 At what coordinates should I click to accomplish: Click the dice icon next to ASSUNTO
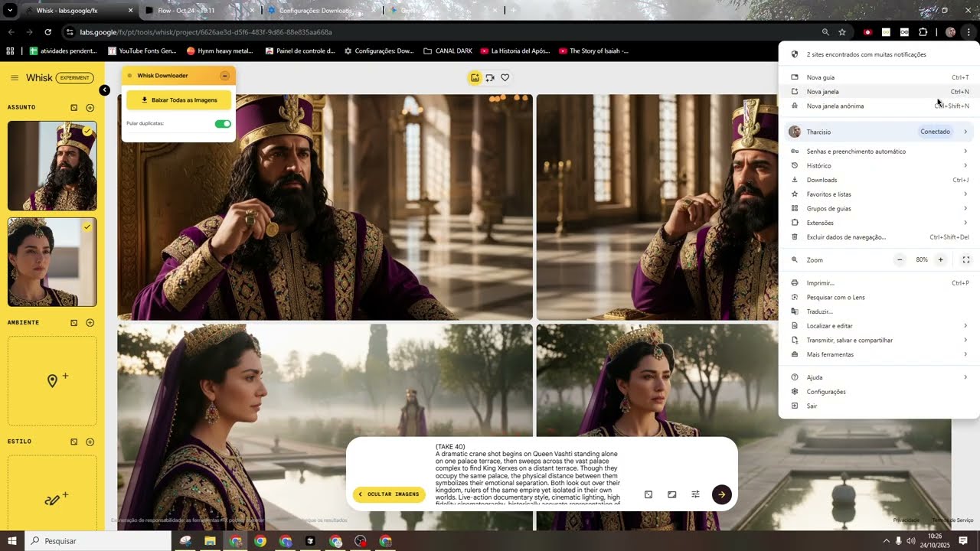click(74, 107)
